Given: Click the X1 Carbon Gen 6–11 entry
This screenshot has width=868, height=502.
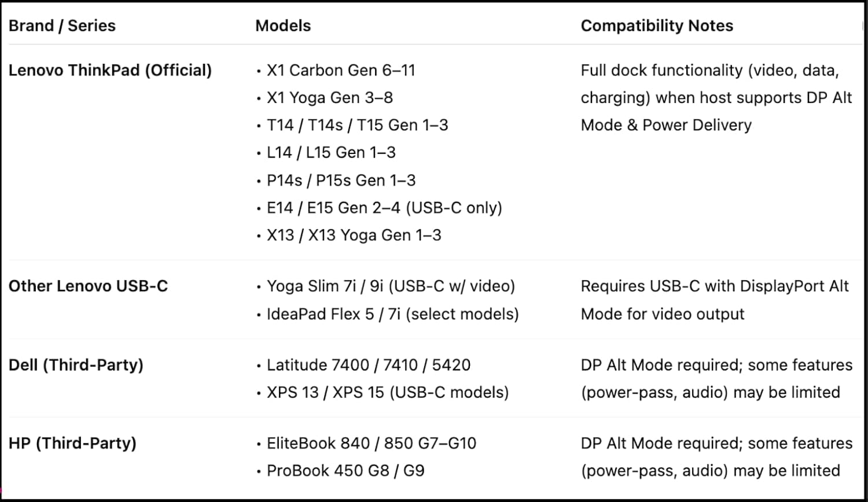Looking at the screenshot, I should 341,71.
